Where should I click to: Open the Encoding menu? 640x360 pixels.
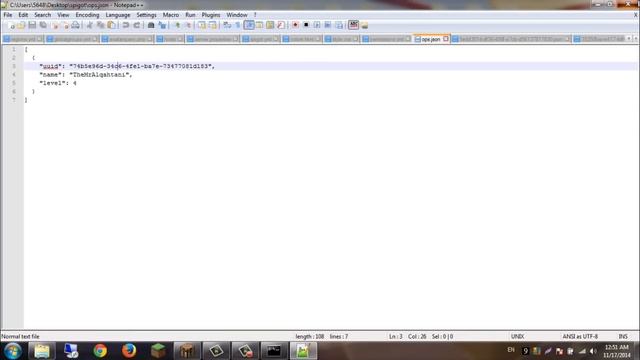[x=87, y=15]
